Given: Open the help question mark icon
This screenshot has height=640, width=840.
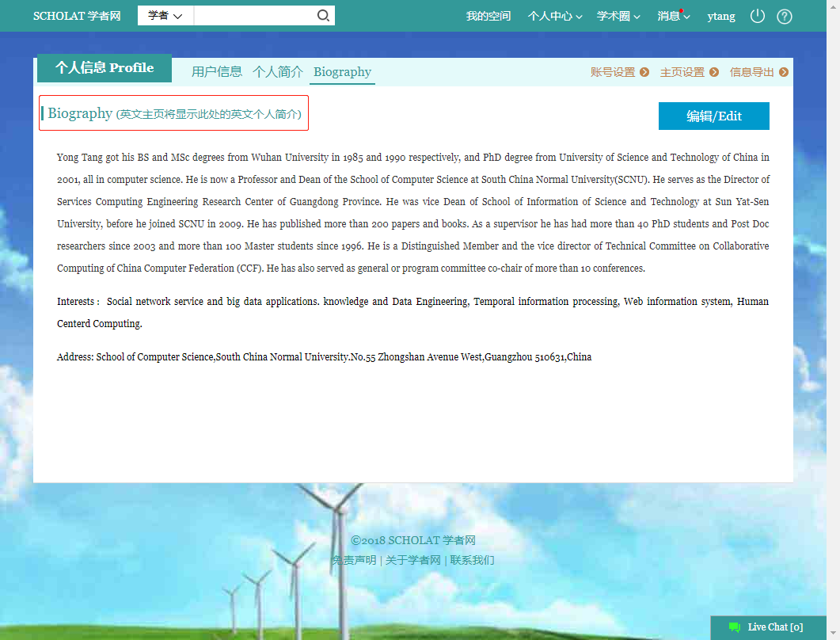Looking at the screenshot, I should [785, 16].
